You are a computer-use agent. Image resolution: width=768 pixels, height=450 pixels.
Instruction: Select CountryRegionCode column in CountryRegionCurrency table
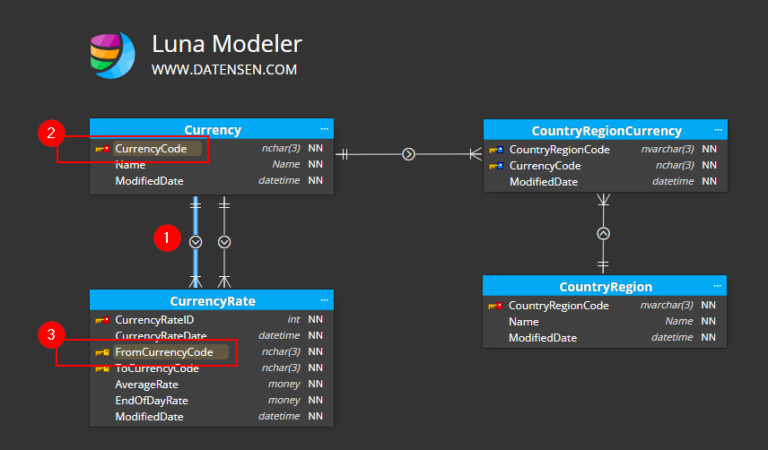coord(605,150)
